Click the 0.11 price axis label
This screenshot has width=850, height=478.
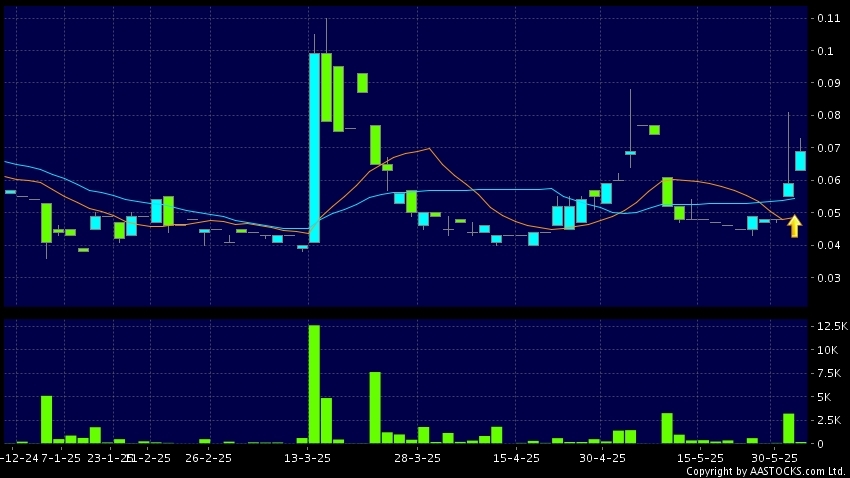pos(828,18)
